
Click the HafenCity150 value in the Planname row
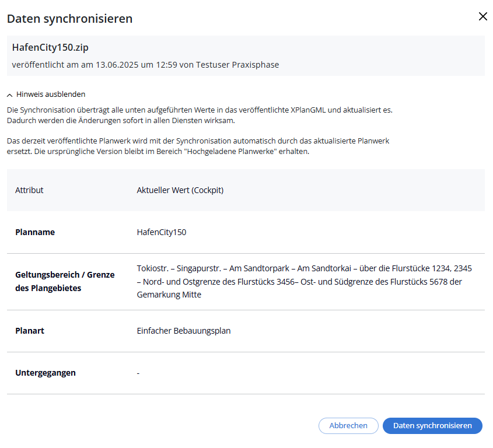coord(161,232)
